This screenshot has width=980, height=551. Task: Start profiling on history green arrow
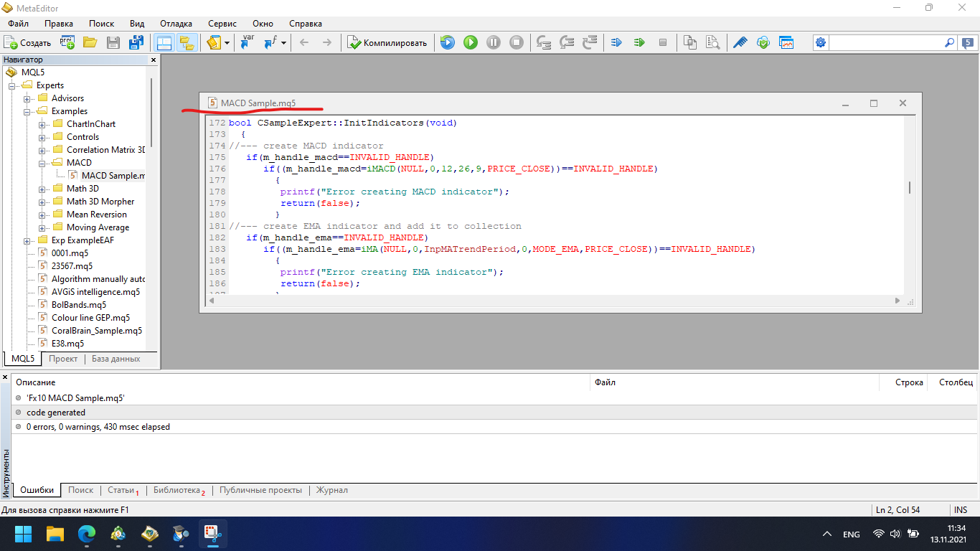(639, 42)
